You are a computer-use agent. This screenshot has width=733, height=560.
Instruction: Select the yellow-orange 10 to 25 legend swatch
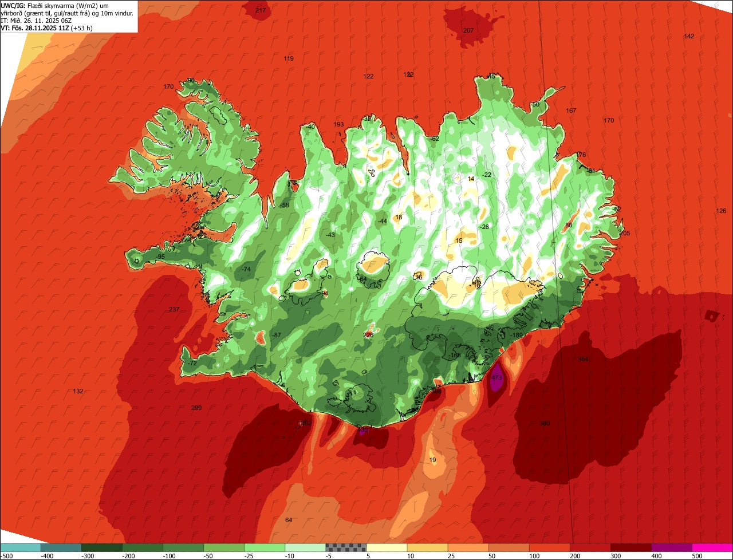[x=427, y=547]
